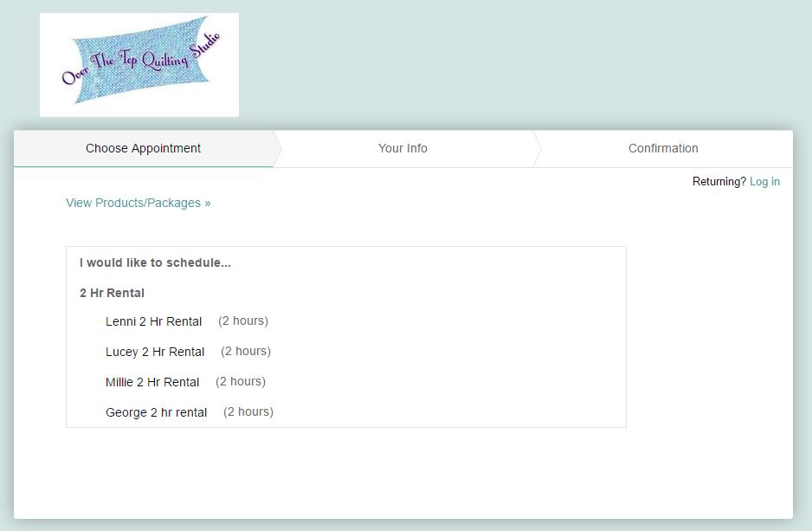Choose Lucey 2 Hr Rental appointment
The height and width of the screenshot is (531, 812).
tap(155, 352)
